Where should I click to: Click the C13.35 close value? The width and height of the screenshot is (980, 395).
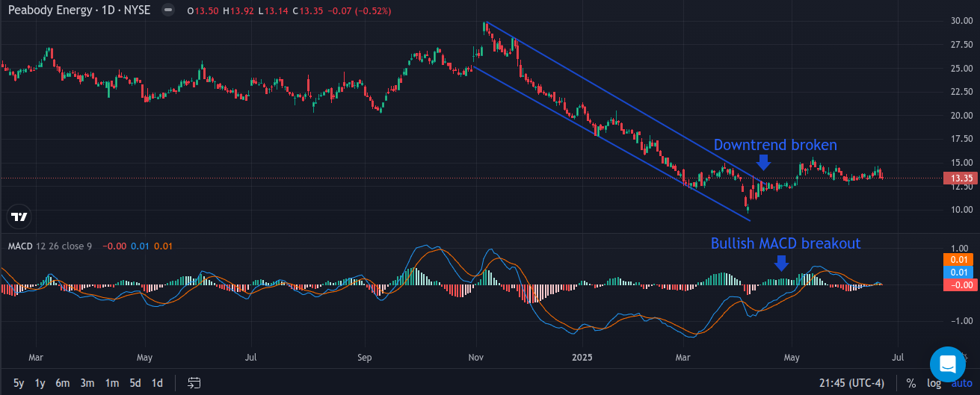click(x=307, y=11)
